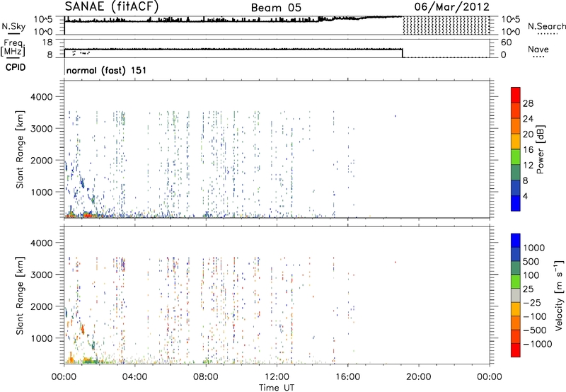The image size is (566, 392).
Task: Pick the gray -25 to 25 velocity segment
Action: pyautogui.click(x=516, y=295)
